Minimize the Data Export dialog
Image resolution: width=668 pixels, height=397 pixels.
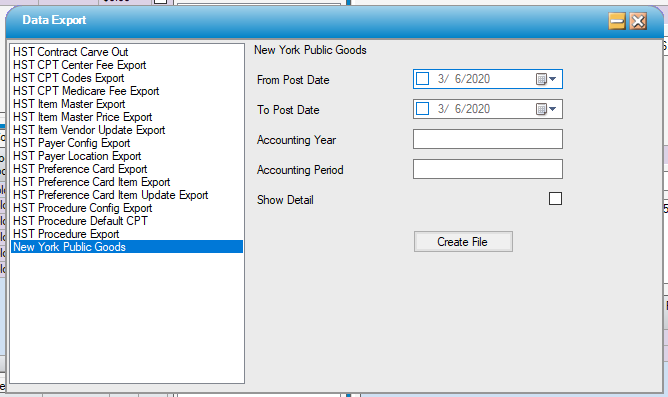[x=617, y=21]
